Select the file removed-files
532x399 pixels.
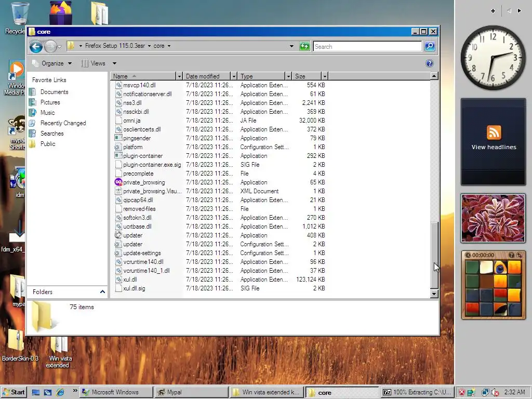[x=139, y=209]
